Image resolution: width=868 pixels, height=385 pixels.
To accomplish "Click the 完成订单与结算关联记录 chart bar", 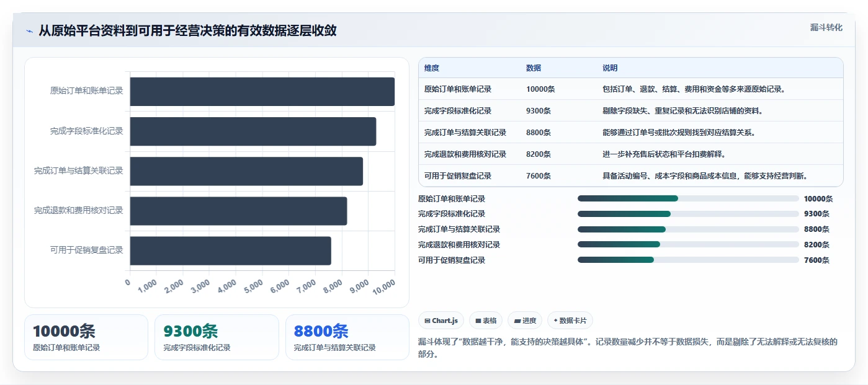I will [246, 171].
